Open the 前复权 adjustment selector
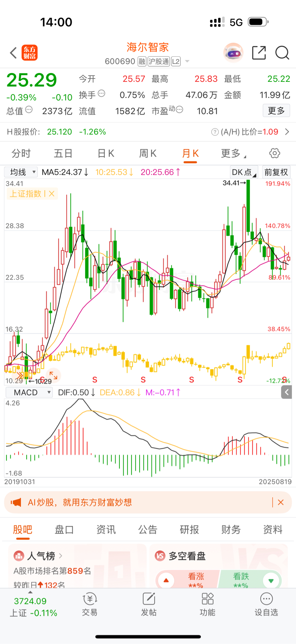 pos(276,172)
